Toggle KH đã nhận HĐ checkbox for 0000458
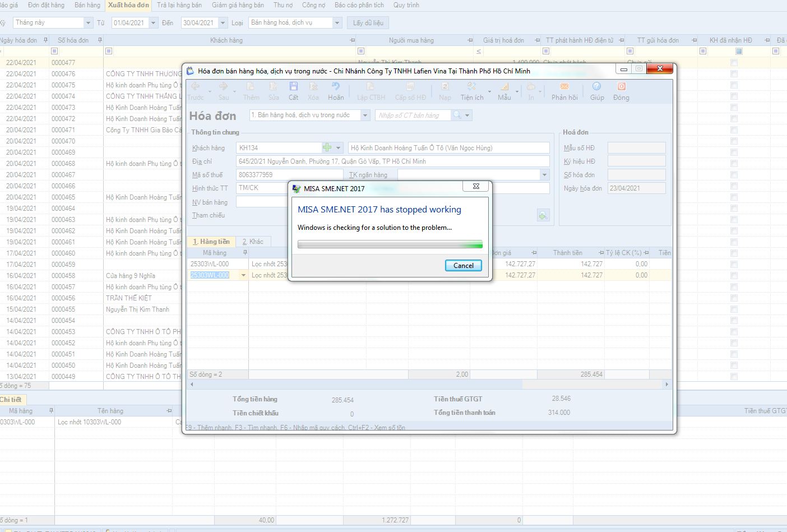The image size is (787, 532). (734, 276)
